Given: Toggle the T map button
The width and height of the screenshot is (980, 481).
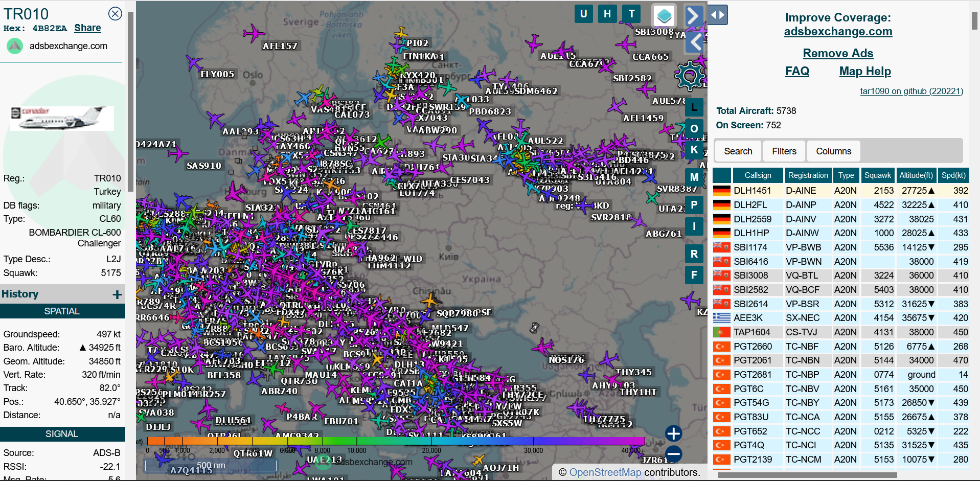Looking at the screenshot, I should click(x=632, y=14).
